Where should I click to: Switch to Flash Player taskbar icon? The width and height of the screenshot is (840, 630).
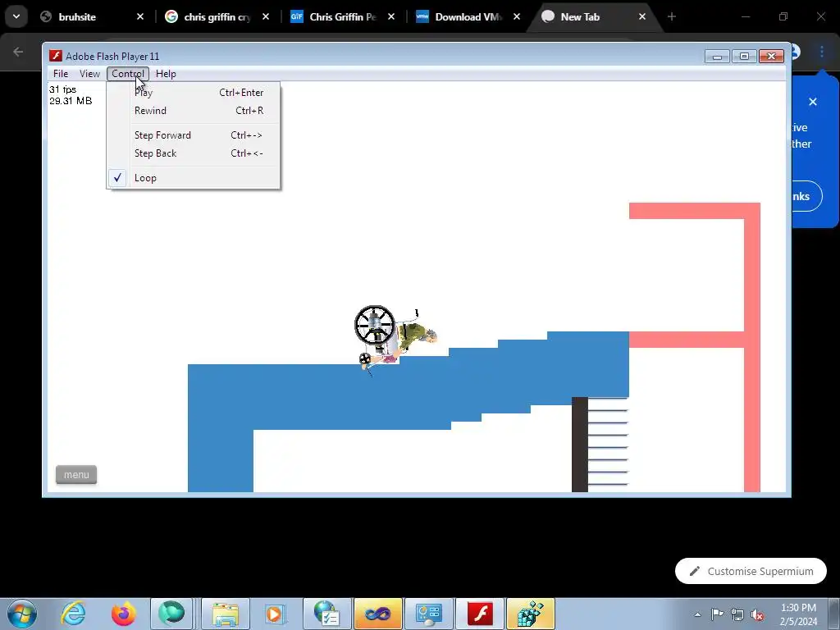pos(480,614)
